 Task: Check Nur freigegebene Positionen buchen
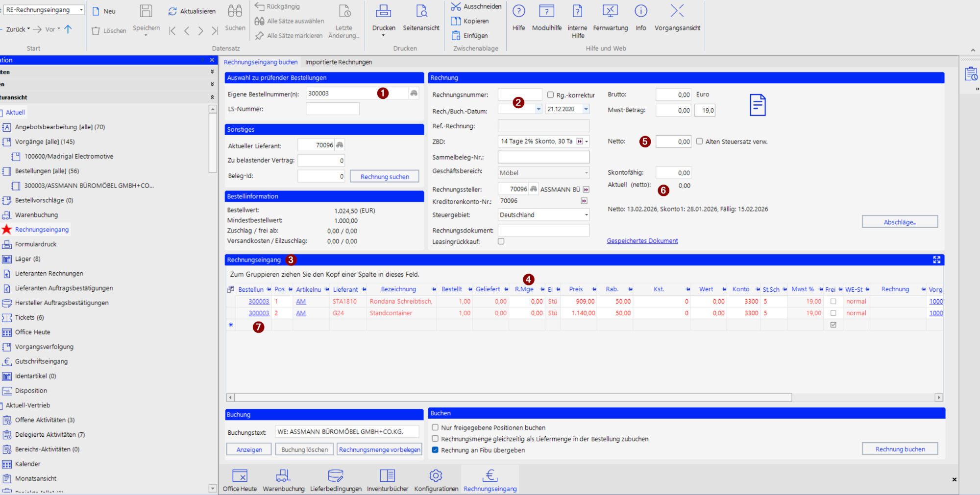click(435, 427)
